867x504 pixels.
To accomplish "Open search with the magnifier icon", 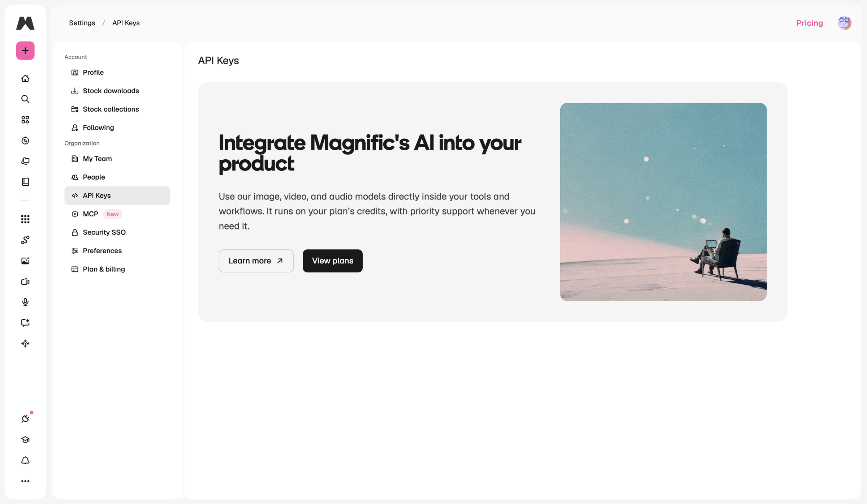I will point(25,99).
